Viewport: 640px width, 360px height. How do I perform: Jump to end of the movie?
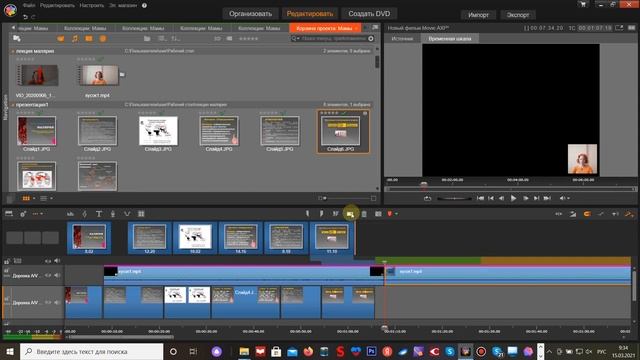coord(547,198)
